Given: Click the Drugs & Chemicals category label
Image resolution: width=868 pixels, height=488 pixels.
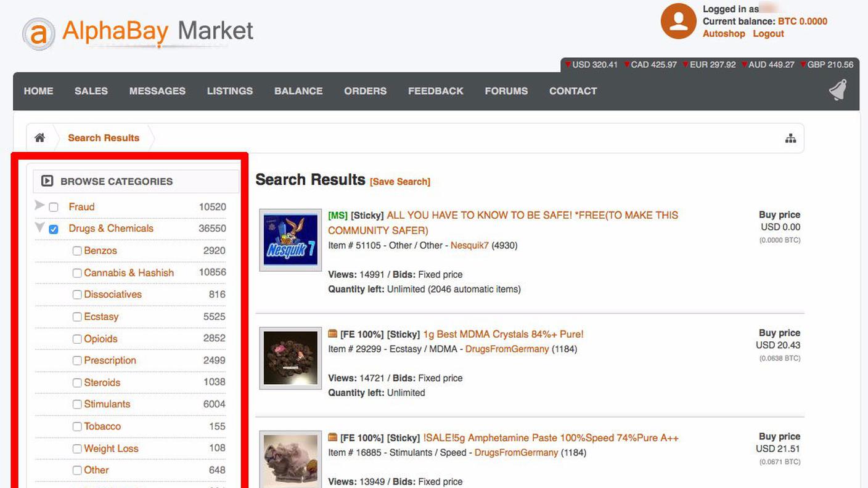Looking at the screenshot, I should (111, 229).
